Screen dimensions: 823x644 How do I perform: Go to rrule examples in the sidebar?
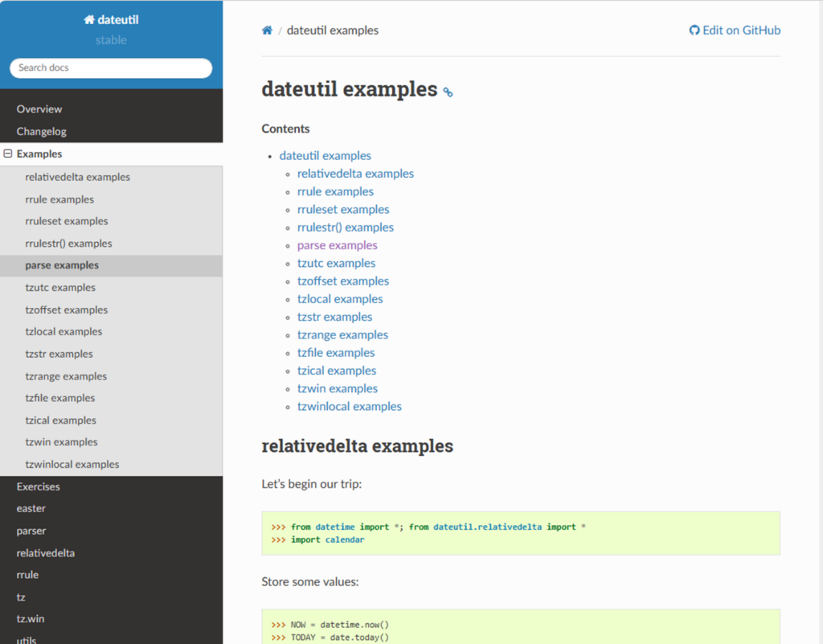click(59, 199)
